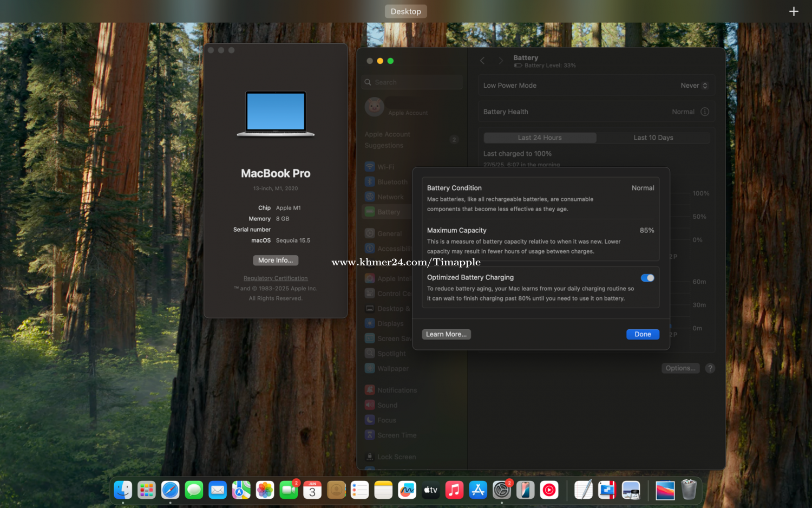Viewport: 812px width, 508px height.
Task: Open the Apple TV app in the dock
Action: 431,490
